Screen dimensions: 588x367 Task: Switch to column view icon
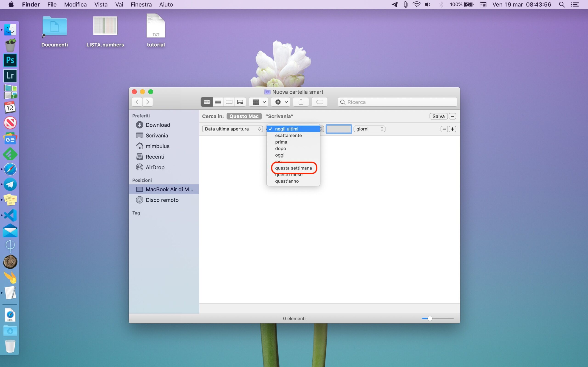(x=229, y=102)
